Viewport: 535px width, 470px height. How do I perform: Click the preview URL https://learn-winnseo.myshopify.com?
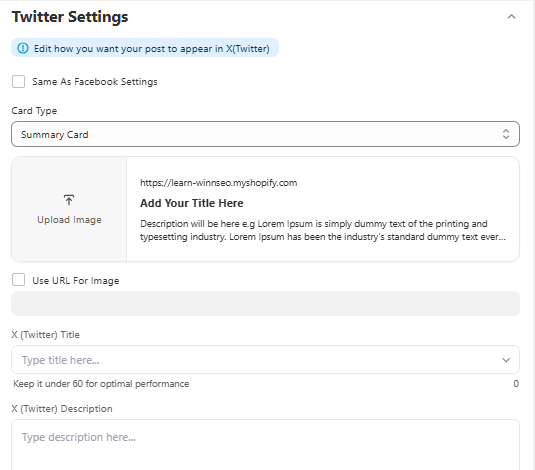pyautogui.click(x=218, y=183)
